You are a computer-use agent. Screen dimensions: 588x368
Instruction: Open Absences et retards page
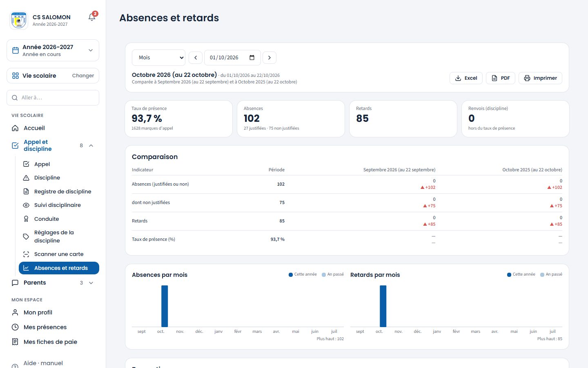pos(59,268)
